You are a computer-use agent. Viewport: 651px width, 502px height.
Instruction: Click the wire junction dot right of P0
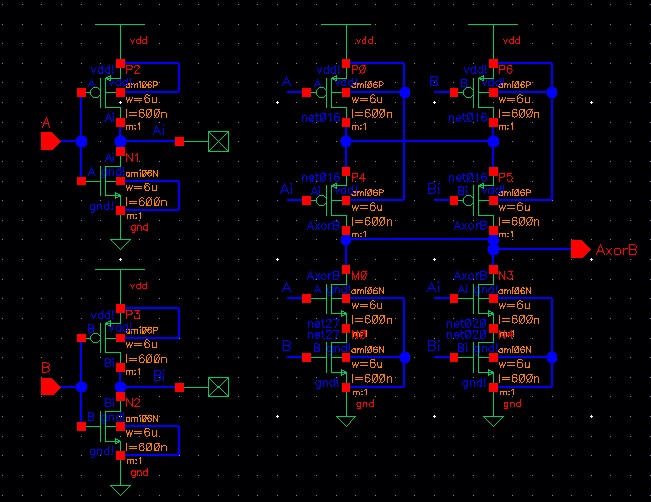click(405, 92)
